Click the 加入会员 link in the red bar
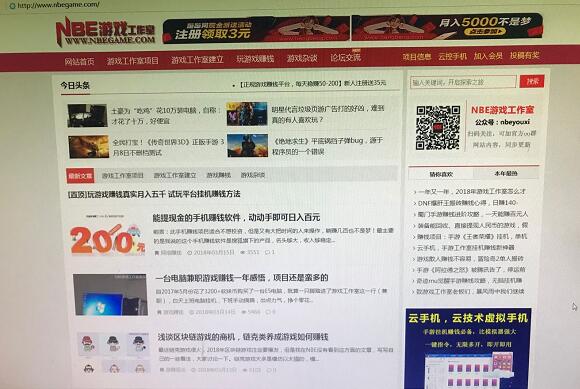Image resolution: width=580 pixels, height=389 pixels. 488,56
